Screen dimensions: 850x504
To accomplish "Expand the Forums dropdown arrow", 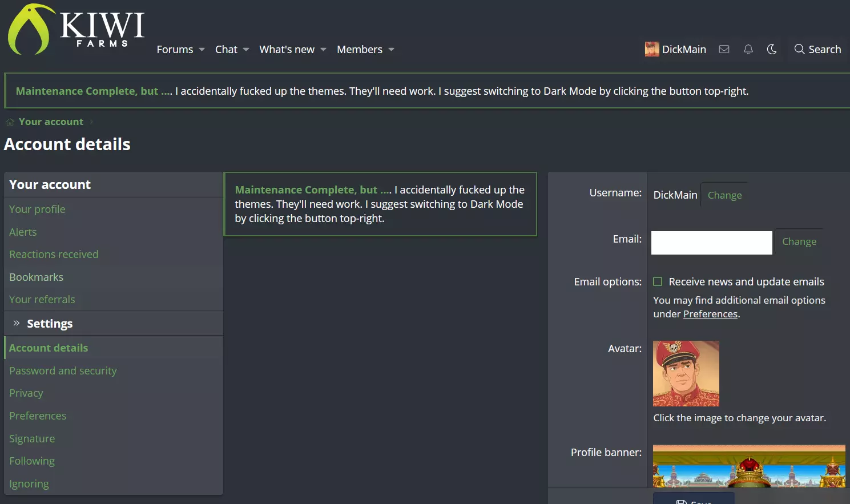I will pyautogui.click(x=202, y=50).
